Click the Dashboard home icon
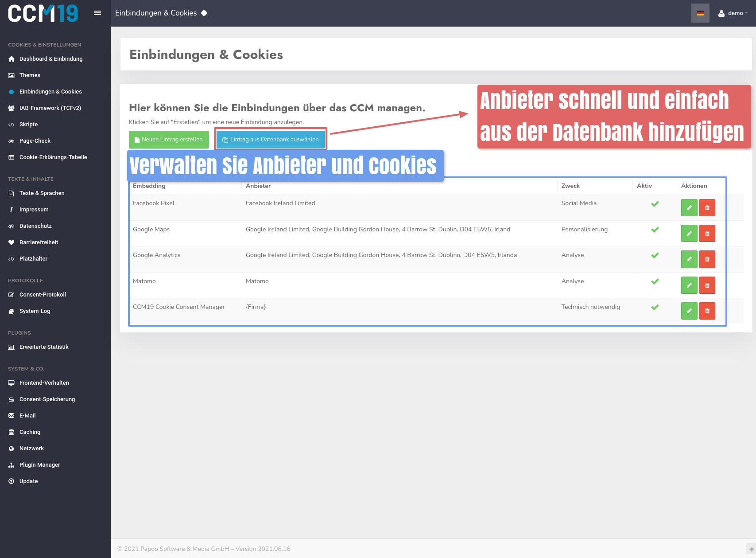 [12, 59]
